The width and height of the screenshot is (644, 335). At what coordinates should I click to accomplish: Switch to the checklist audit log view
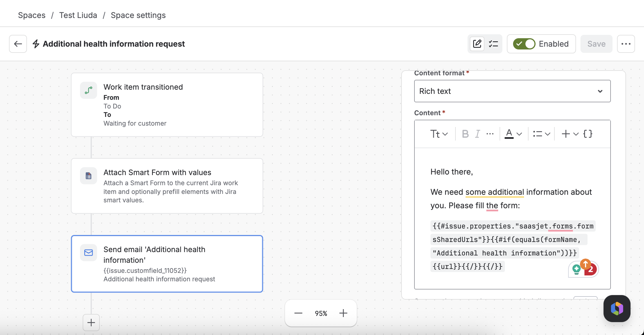pos(493,44)
